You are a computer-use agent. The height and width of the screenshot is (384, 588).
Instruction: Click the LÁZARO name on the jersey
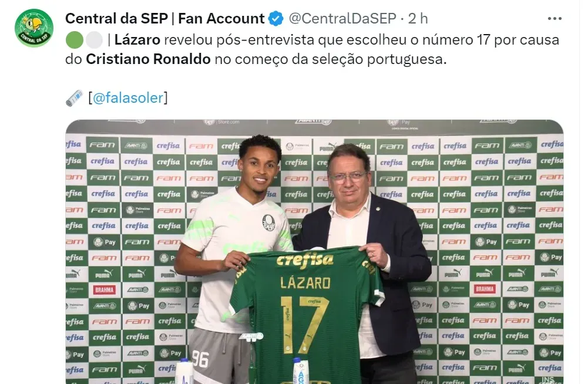[305, 283]
